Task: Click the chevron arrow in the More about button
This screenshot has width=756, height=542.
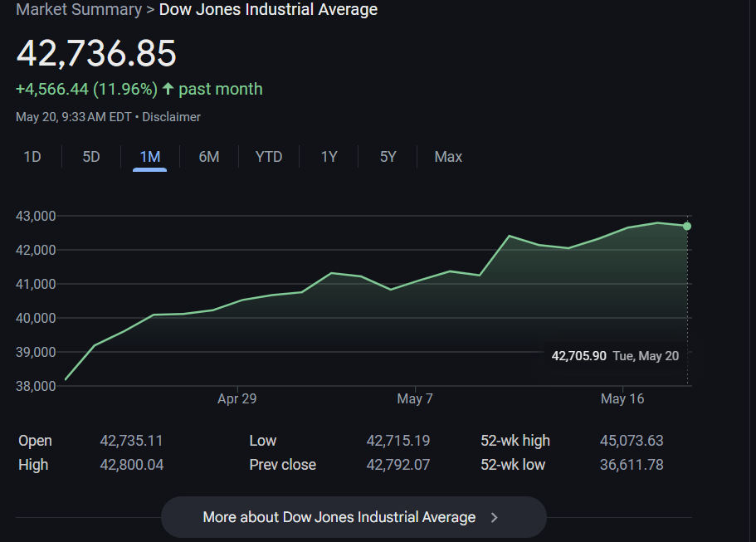Action: 495,517
